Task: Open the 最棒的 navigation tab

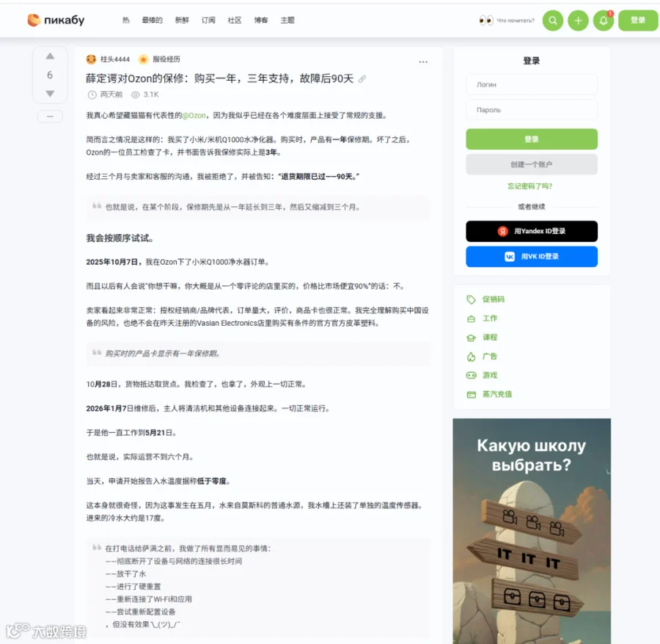Action: [152, 21]
